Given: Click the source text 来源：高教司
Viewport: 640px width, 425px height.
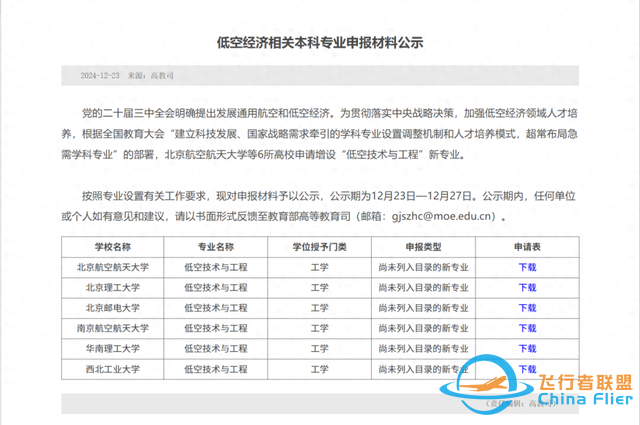Looking at the screenshot, I should pyautogui.click(x=151, y=76).
